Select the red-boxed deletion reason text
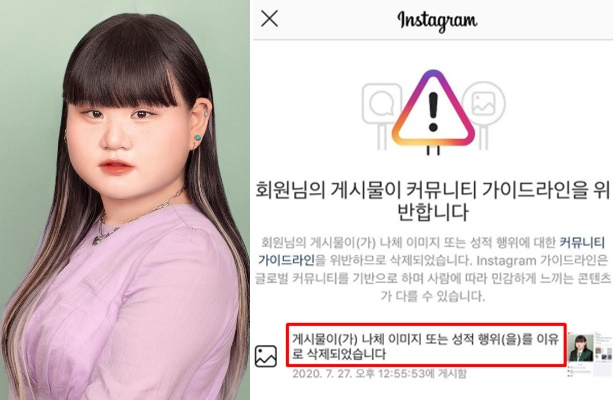613x400 pixels. click(x=426, y=345)
